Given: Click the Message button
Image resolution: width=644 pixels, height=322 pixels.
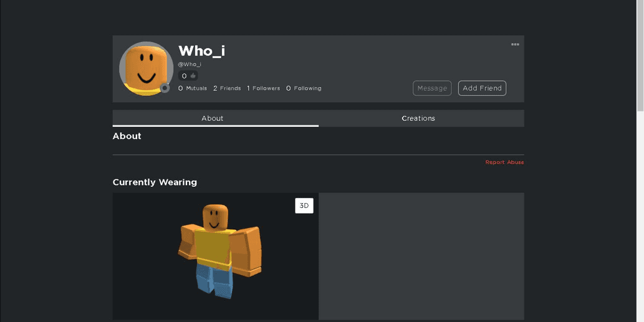Looking at the screenshot, I should pos(432,88).
